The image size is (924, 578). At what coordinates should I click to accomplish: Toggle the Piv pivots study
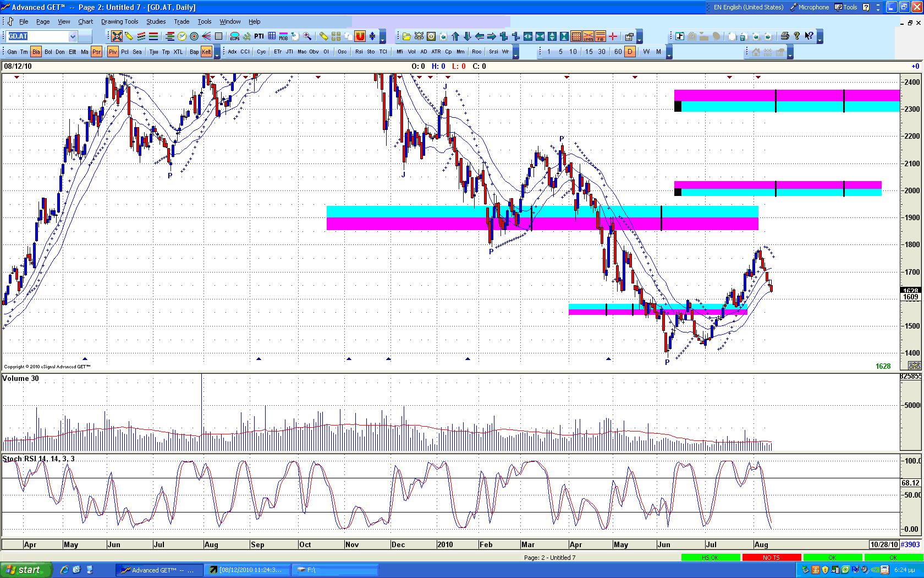[113, 52]
